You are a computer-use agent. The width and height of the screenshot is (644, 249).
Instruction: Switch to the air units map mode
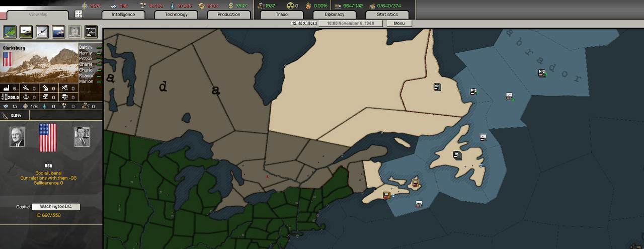pyautogui.click(x=42, y=32)
